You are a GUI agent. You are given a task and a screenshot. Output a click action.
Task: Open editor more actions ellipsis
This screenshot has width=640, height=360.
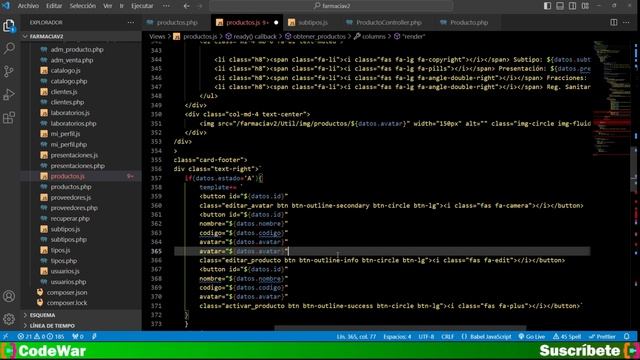click(x=626, y=22)
